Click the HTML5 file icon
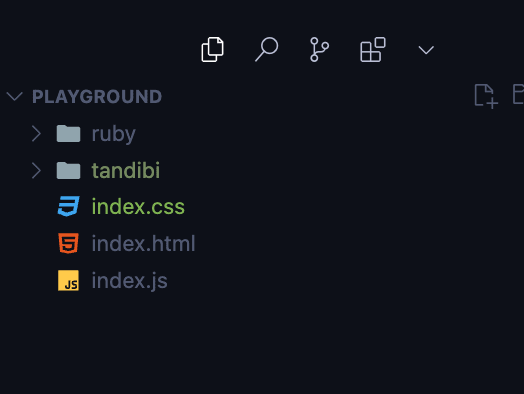Viewport: 524px width, 394px height. tap(69, 243)
